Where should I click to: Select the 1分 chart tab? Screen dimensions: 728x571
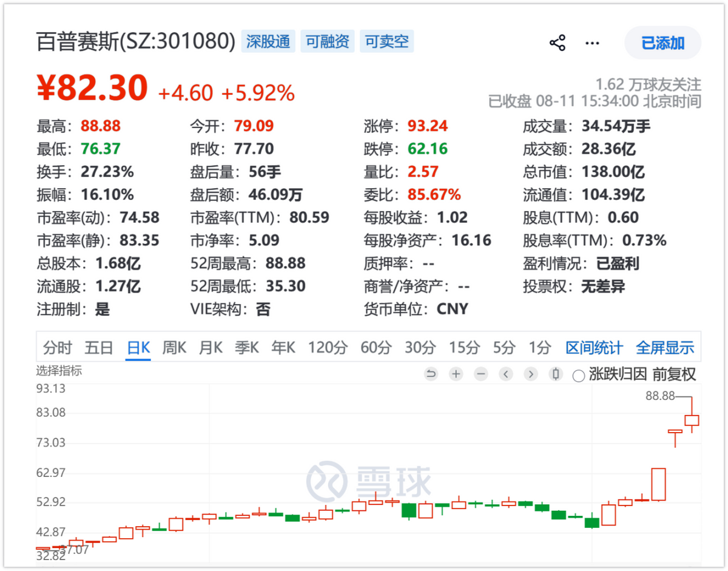coord(540,348)
